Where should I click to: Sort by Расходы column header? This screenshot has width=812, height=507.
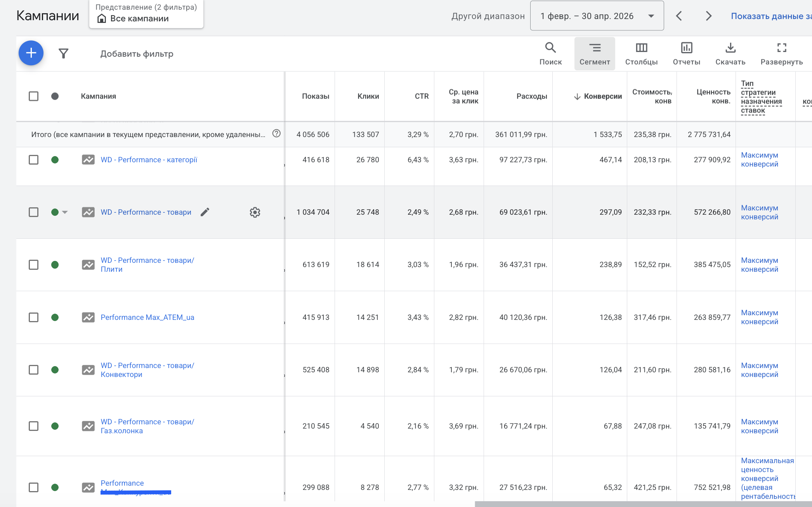pos(532,96)
